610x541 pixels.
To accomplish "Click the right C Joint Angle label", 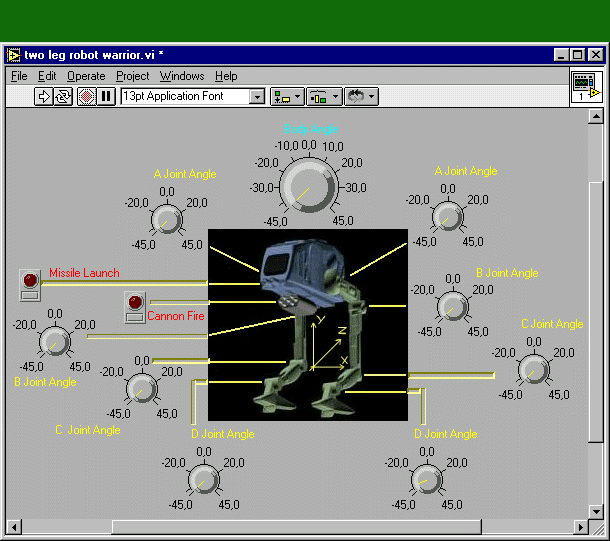I will [x=552, y=324].
